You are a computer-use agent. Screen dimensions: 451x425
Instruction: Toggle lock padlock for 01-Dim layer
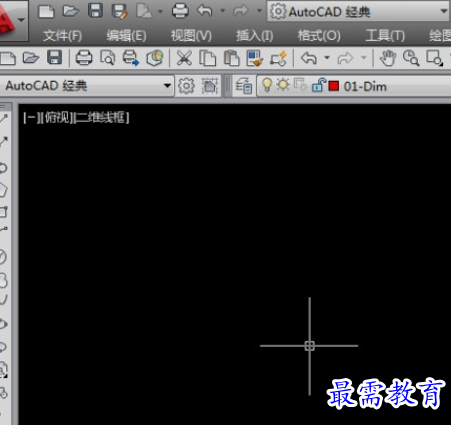coord(318,85)
